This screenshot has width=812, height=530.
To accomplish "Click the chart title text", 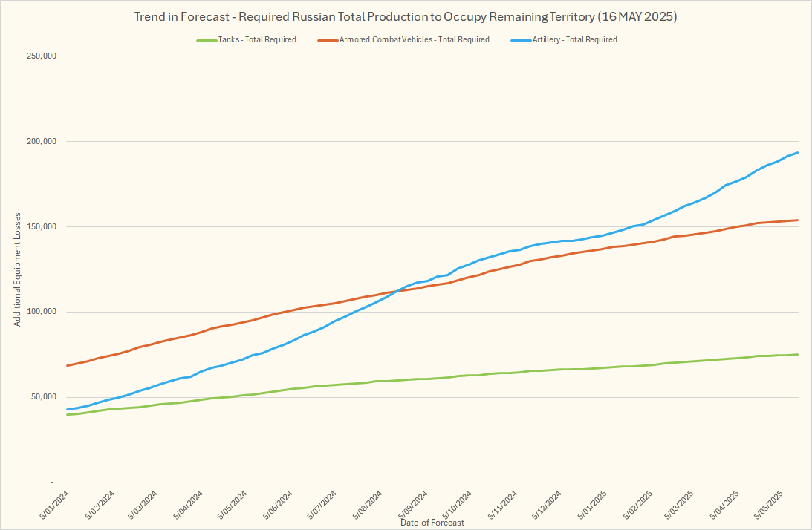I will pyautogui.click(x=406, y=16).
